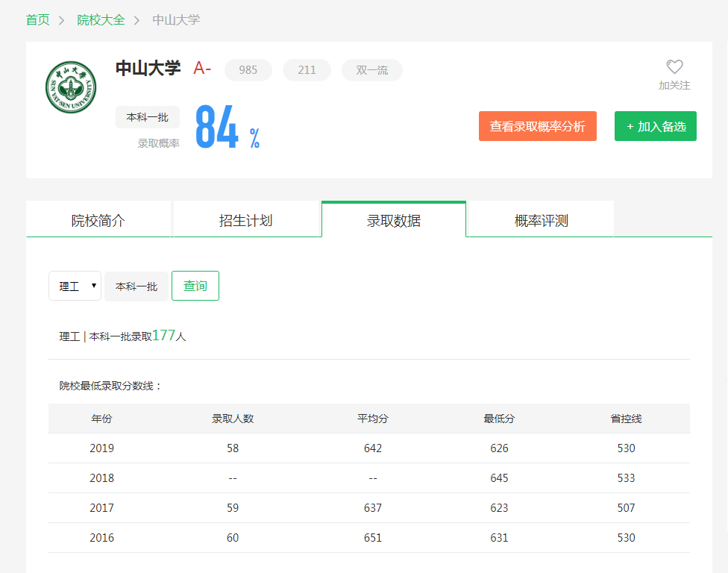Screen dimensions: 728x573
Task: Click average score 651 in 2016 row
Action: [x=373, y=537]
